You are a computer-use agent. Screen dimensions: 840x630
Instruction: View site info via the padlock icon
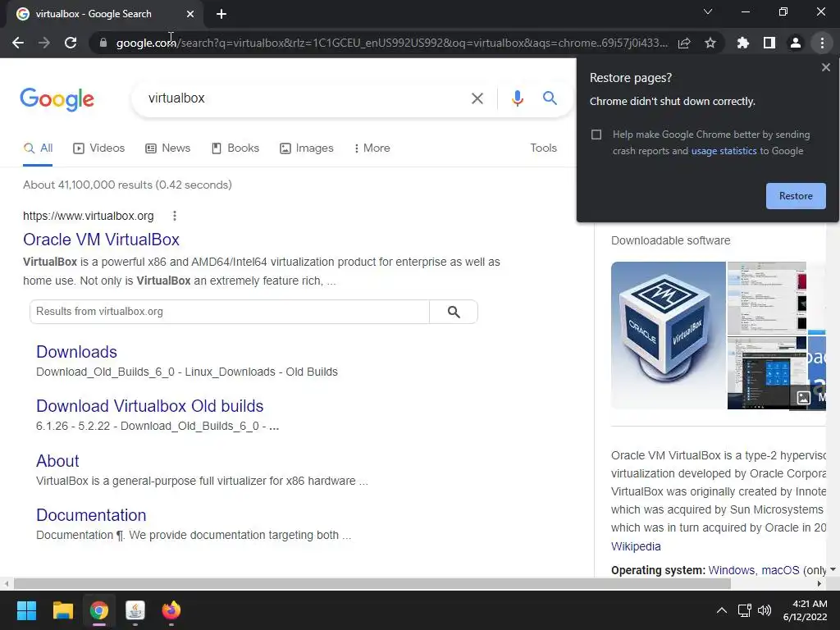pyautogui.click(x=103, y=43)
